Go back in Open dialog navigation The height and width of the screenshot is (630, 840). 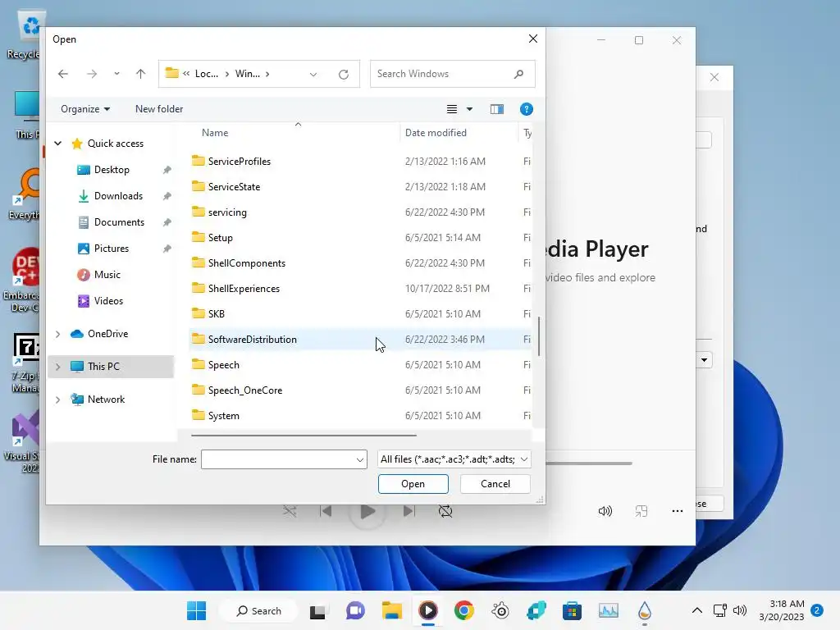62,74
